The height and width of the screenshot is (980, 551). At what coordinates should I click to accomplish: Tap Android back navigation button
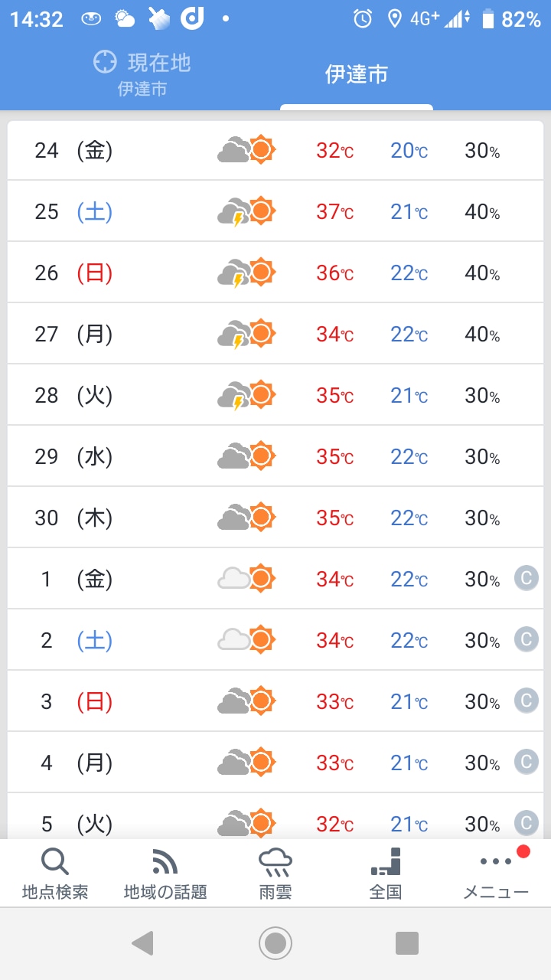click(x=143, y=943)
